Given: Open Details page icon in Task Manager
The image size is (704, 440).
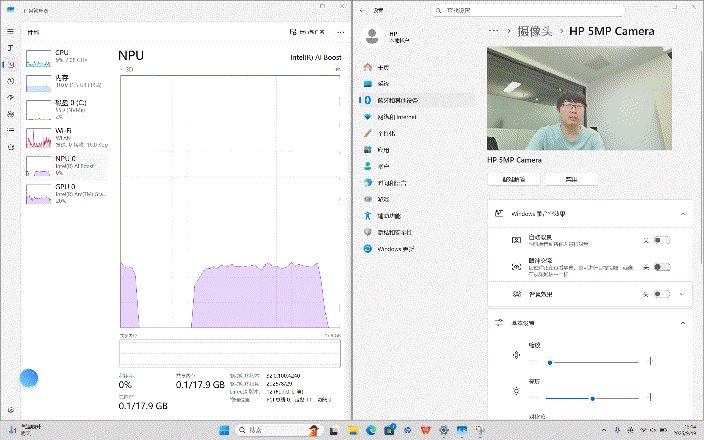Looking at the screenshot, I should tap(11, 130).
